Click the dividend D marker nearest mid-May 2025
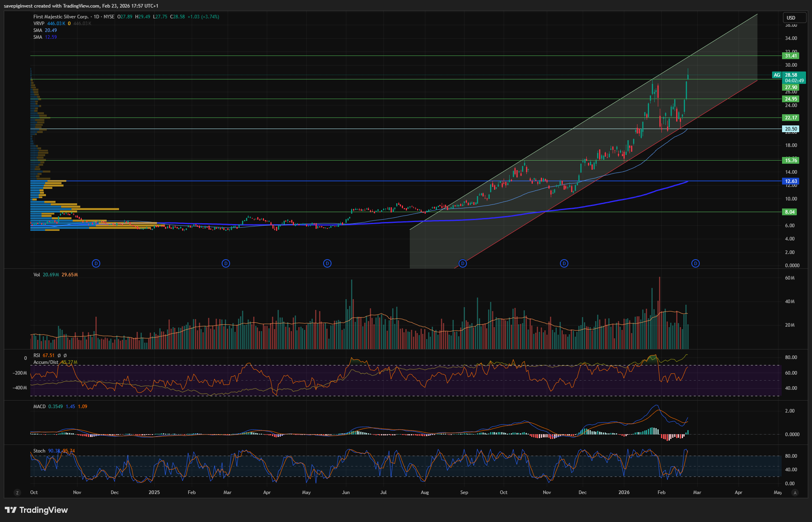 (327, 264)
